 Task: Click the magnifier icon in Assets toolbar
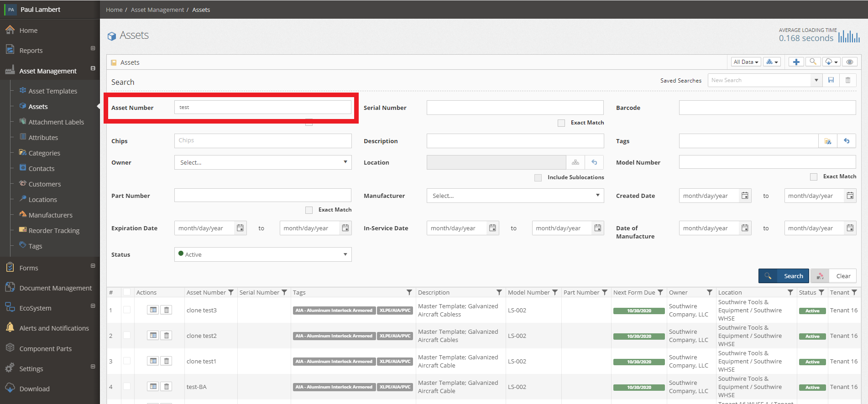pyautogui.click(x=813, y=62)
